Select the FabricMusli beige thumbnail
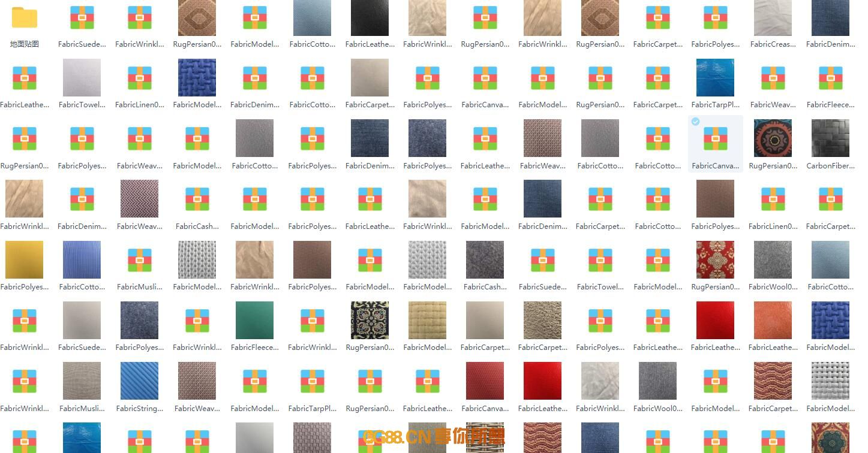 pos(82,380)
